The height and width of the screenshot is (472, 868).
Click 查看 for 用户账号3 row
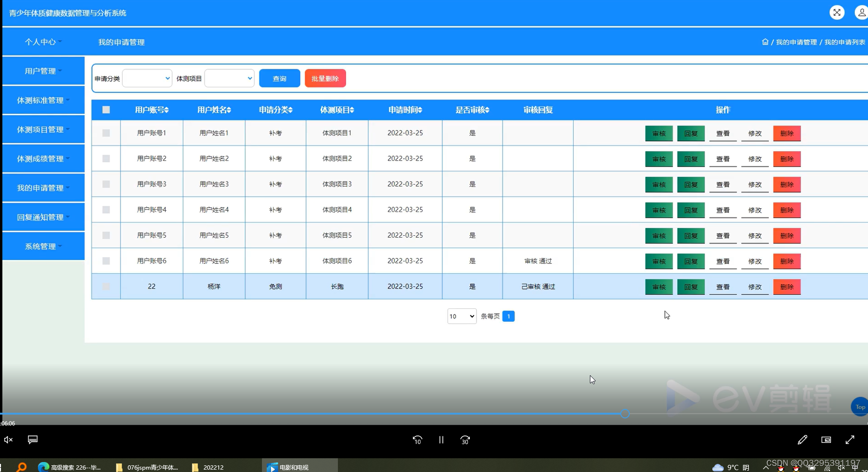723,185
